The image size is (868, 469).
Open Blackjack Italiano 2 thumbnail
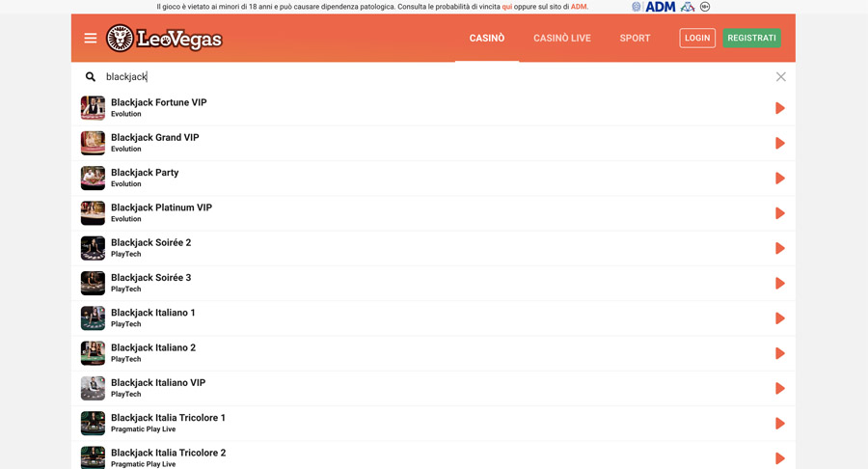click(93, 353)
